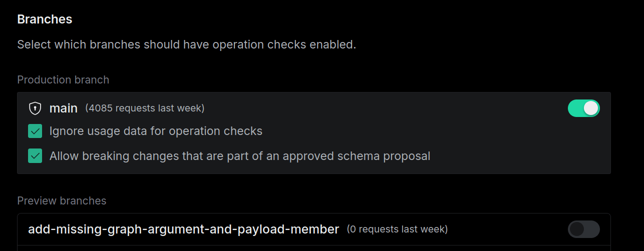The image size is (644, 251).
Task: Click the 'Production branch' label
Action: (x=63, y=80)
